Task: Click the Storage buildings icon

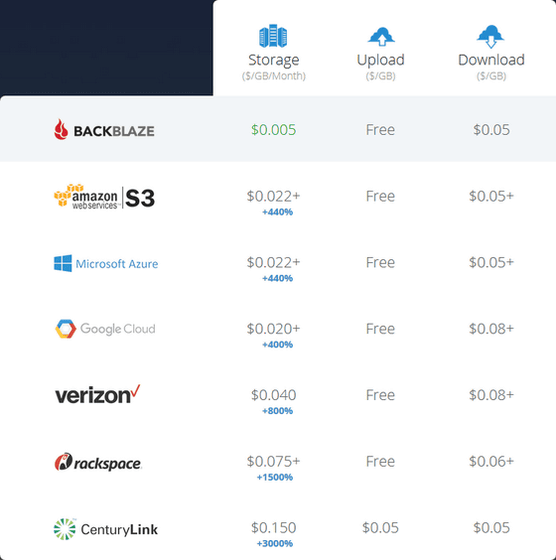Action: click(273, 36)
